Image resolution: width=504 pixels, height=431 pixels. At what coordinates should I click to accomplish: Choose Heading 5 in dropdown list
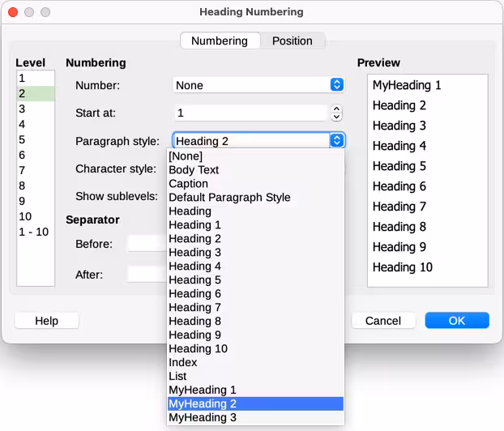(x=255, y=280)
